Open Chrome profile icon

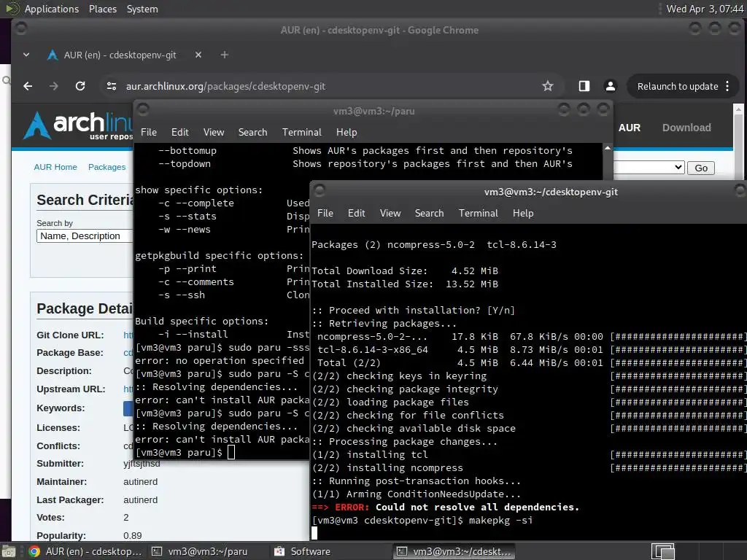pyautogui.click(x=611, y=86)
